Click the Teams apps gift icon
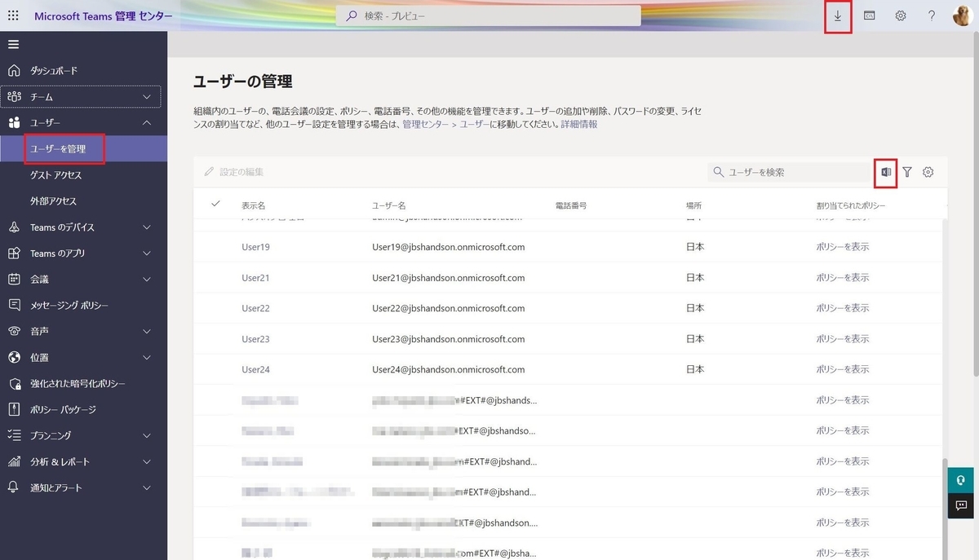 click(x=14, y=253)
